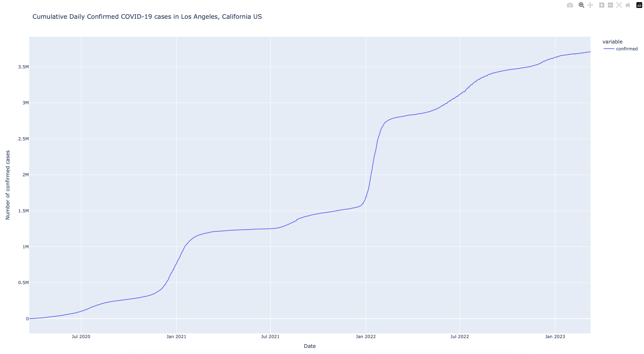644x354 pixels.
Task: Open the Plotly logo link
Action: pos(639,5)
